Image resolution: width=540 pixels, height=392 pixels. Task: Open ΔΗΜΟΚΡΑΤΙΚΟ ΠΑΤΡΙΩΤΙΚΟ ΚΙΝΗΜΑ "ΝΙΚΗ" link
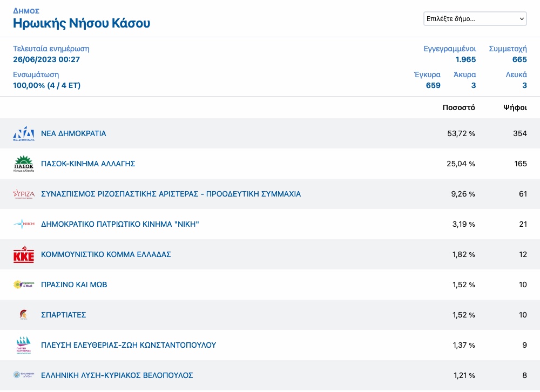pos(120,224)
